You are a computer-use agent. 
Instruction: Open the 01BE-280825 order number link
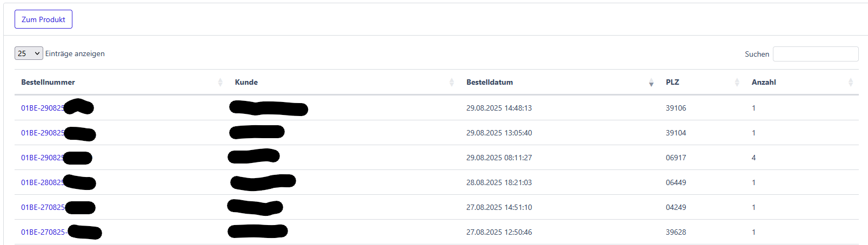click(42, 182)
